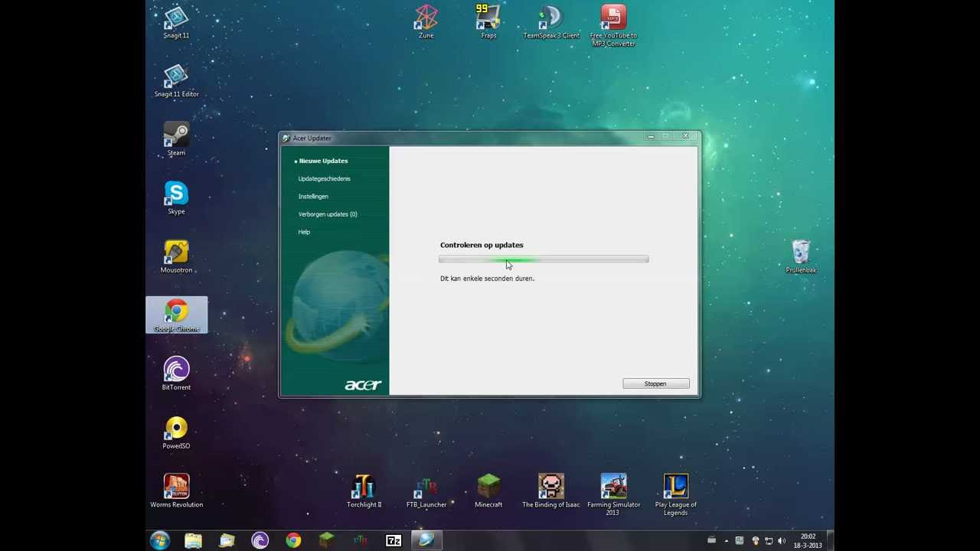Select Nieuwe Updates in sidebar
This screenshot has width=980, height=551.
323,161
